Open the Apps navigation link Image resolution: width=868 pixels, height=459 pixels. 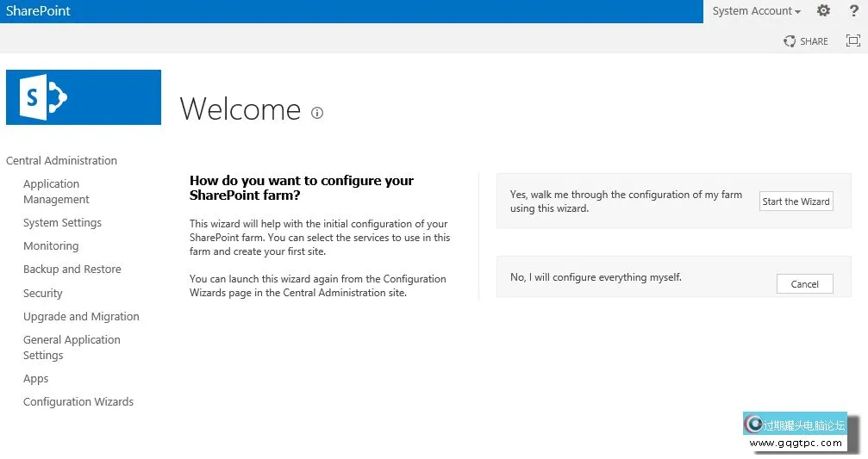pyautogui.click(x=36, y=378)
